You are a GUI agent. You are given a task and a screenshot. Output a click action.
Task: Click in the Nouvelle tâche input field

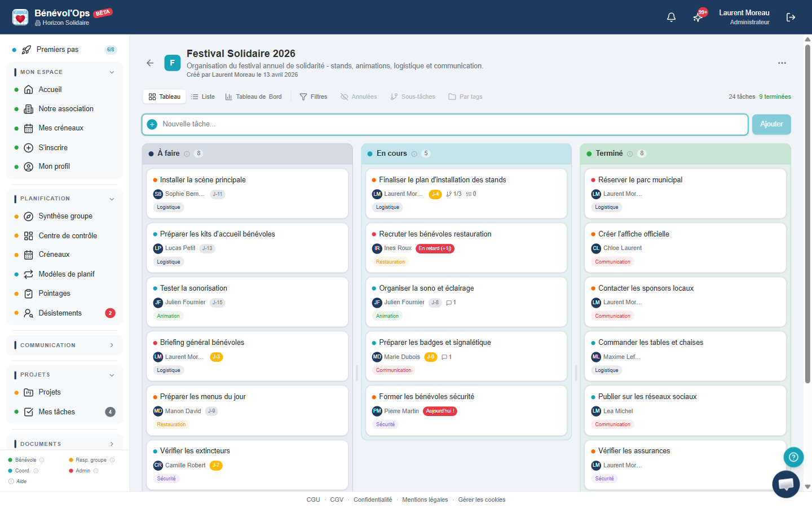click(x=445, y=124)
